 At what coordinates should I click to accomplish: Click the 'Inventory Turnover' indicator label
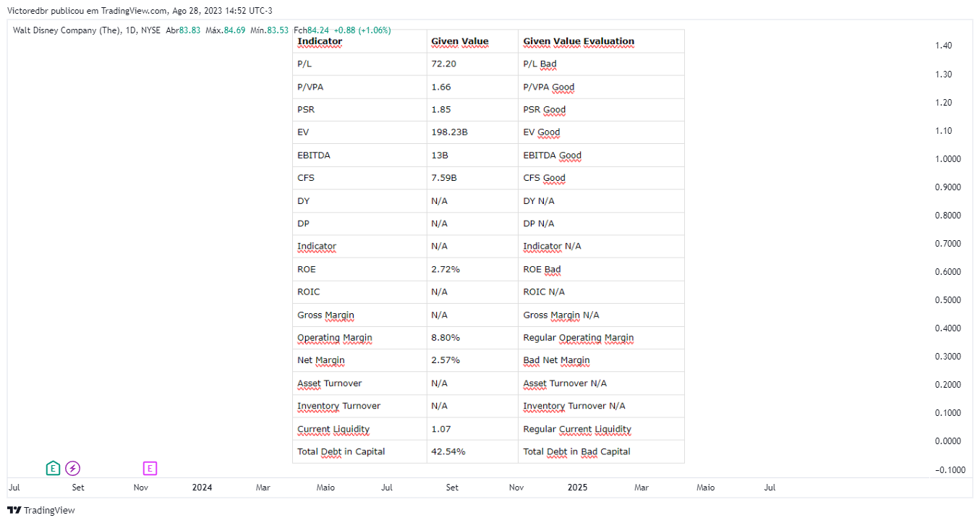[338, 406]
